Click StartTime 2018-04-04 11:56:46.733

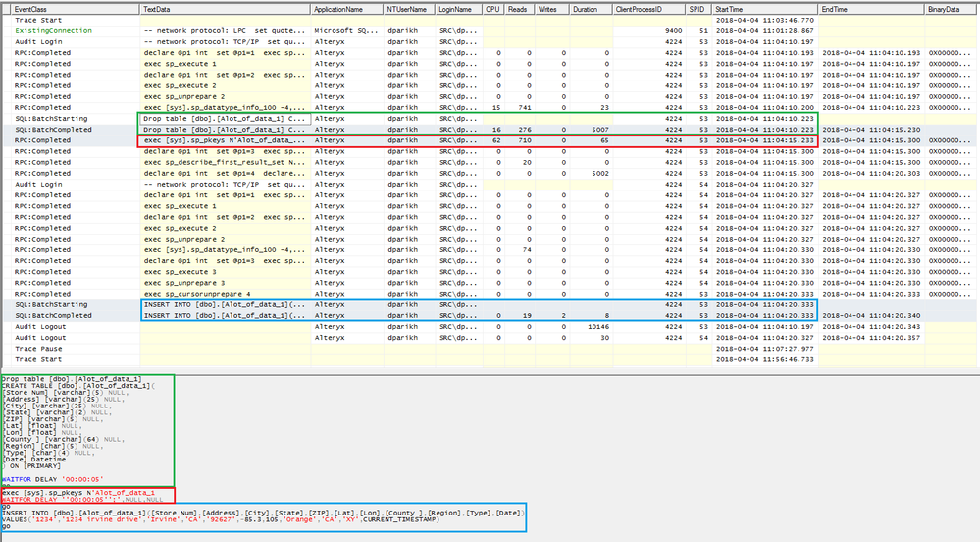coord(765,359)
